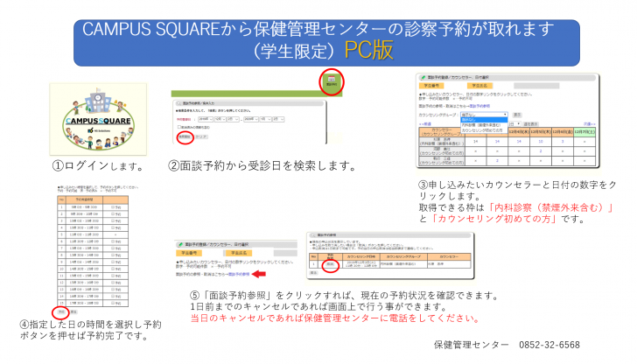Click the pencil icon in the small panel beside the red arrow
This screenshot has height=364, width=637.
(180, 245)
